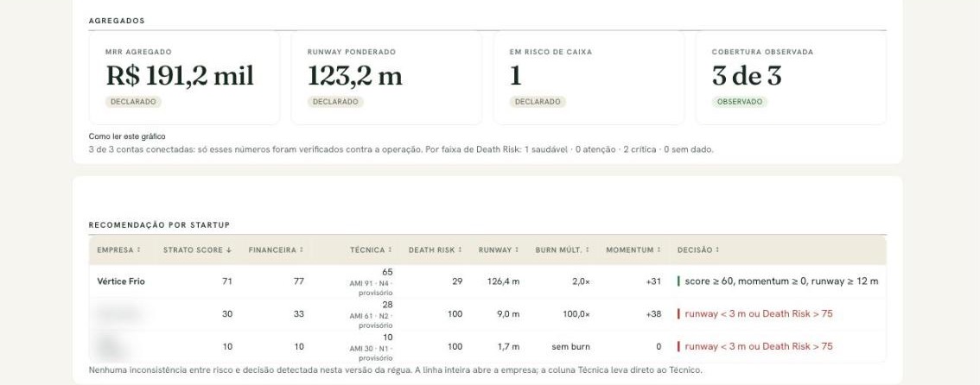Sort by Strato Score column header
The width and height of the screenshot is (980, 385).
198,249
